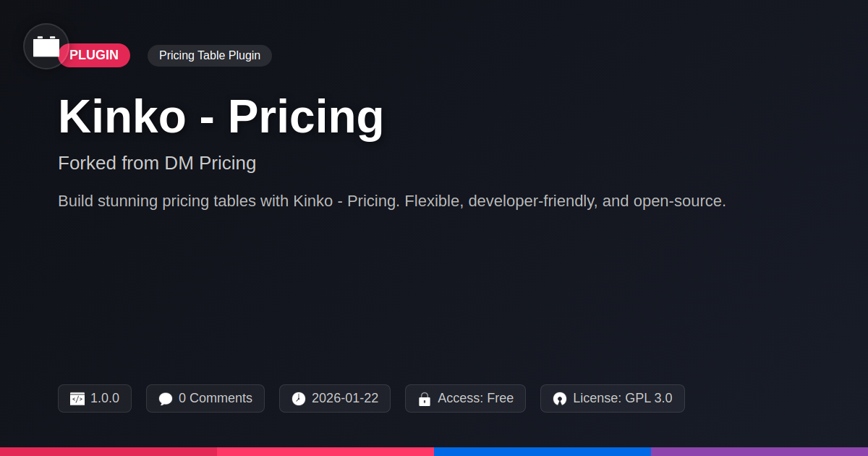868x456 pixels.
Task: Click the pink bottom color strip
Action: (325, 452)
